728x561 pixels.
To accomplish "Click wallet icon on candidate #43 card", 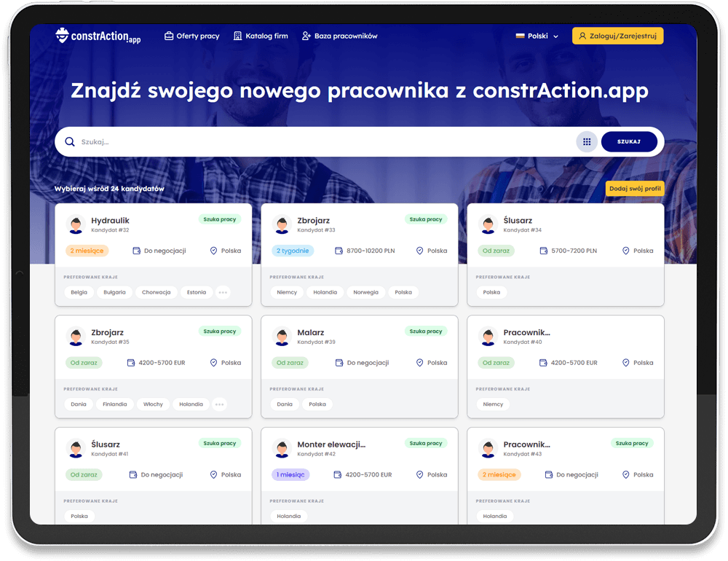I will tap(549, 474).
